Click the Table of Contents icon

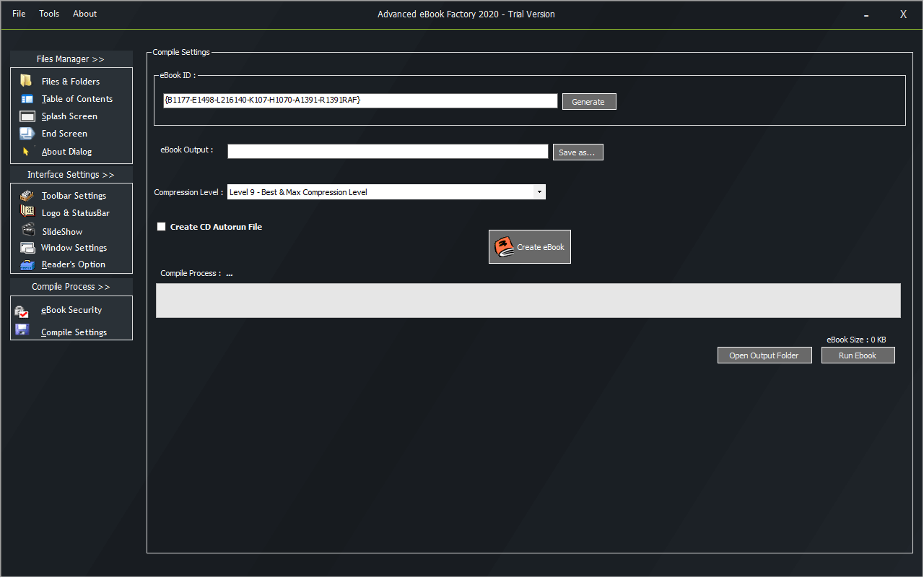click(x=27, y=99)
